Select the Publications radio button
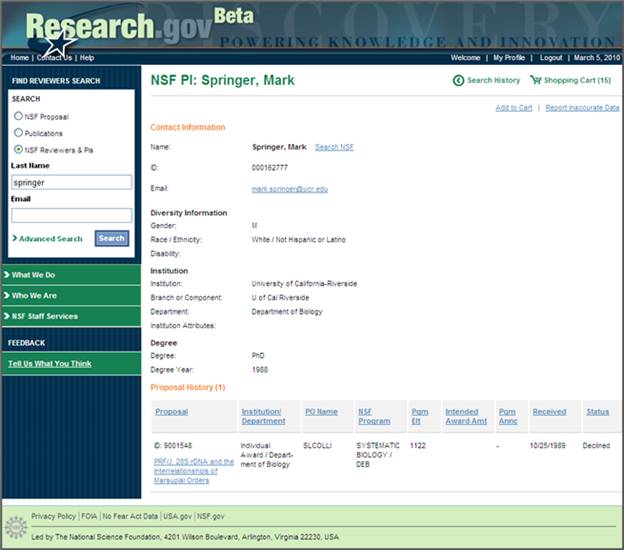The width and height of the screenshot is (624, 550). [18, 133]
